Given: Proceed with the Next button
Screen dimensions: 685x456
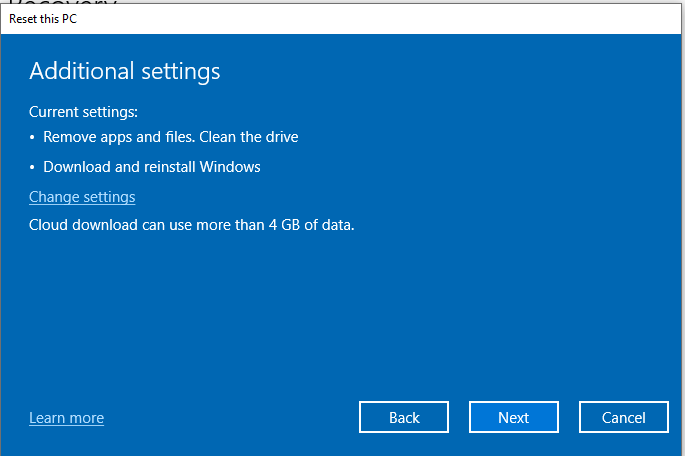Looking at the screenshot, I should [513, 418].
